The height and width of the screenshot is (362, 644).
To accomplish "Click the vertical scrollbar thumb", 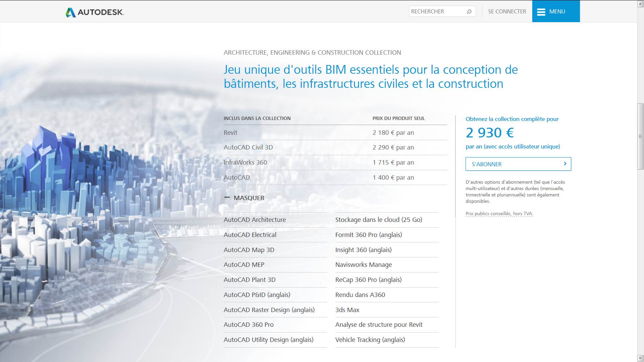I will (640, 136).
